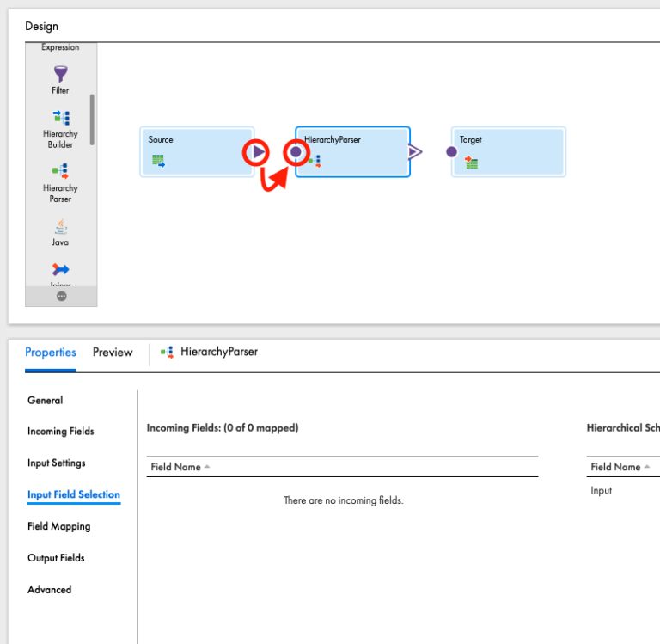Sort incoming fields by Field Name

[176, 467]
